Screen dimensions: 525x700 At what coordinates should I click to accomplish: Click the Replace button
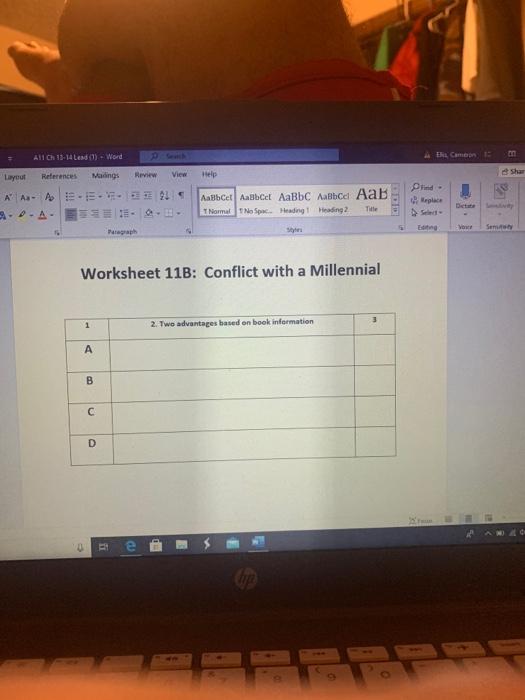tap(427, 200)
